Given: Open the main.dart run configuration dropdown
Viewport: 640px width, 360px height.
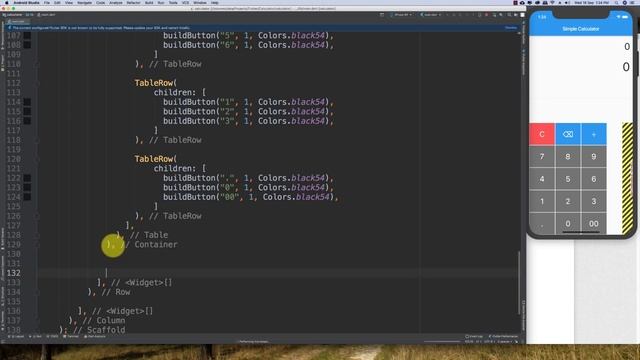Looking at the screenshot, I should click(x=431, y=15).
